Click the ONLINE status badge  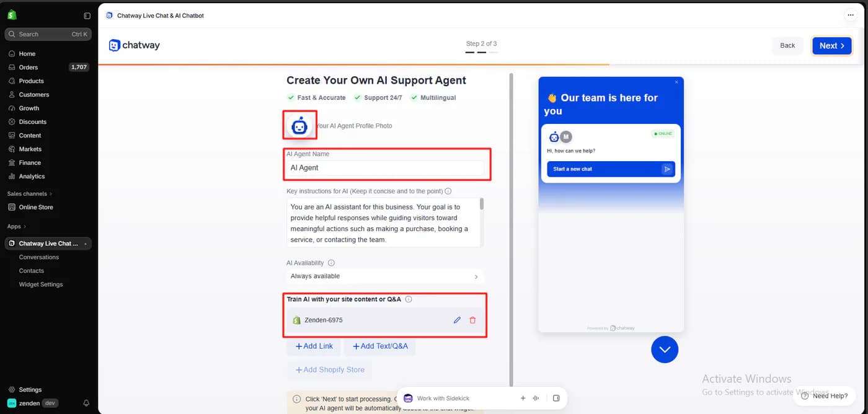[663, 133]
